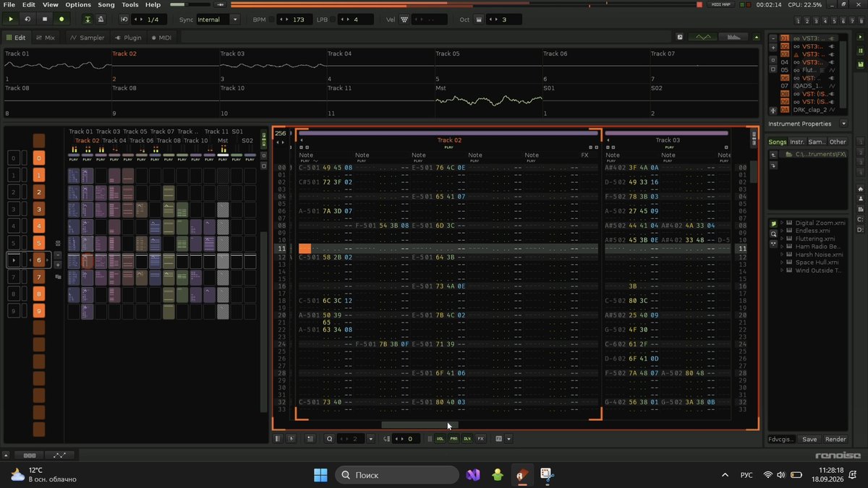Toggle the metronome button
This screenshot has height=488, width=868.
[x=101, y=20]
